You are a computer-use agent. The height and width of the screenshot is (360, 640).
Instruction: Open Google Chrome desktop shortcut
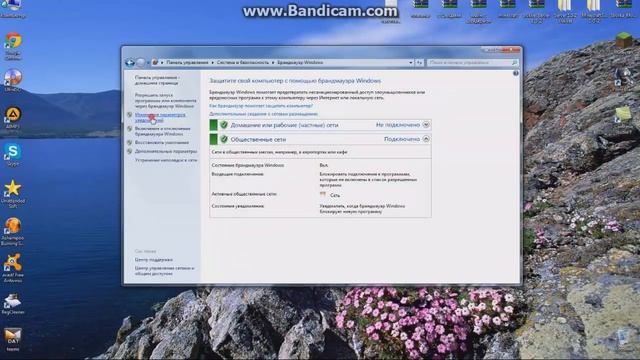(13, 42)
